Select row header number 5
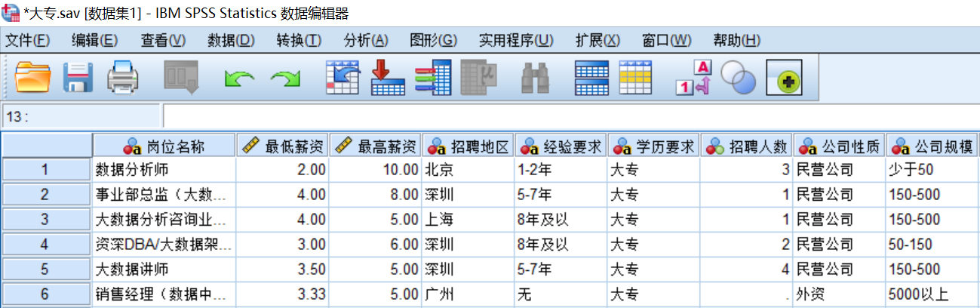Image resolution: width=980 pixels, height=308 pixels. tap(47, 269)
